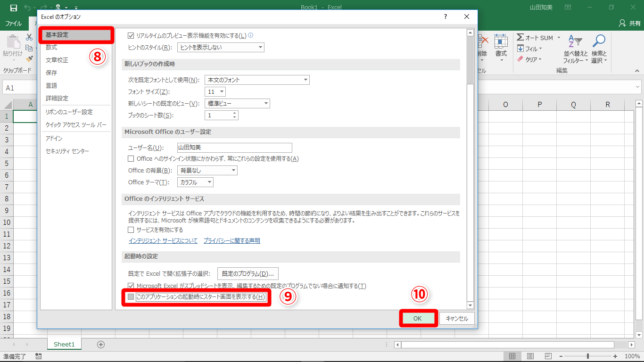Image resolution: width=644 pixels, height=362 pixels.
Task: Expand the formula bar with its chevron
Action: [637, 88]
